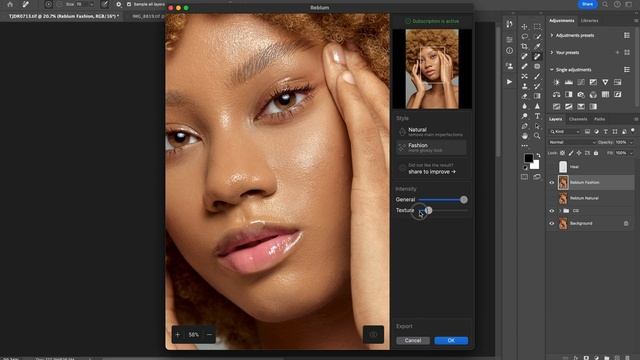Viewport: 640px width, 360px height.
Task: Expand Adjustments presets section
Action: pos(552,36)
